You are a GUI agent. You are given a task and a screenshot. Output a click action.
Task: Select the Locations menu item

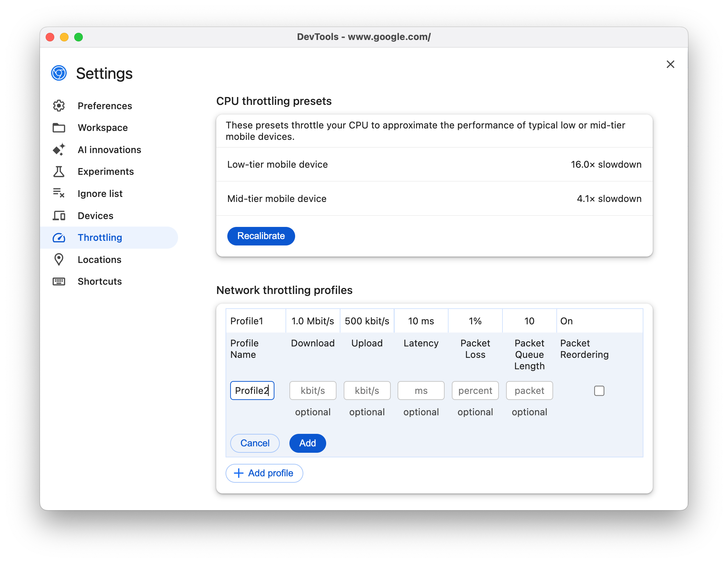[99, 259]
